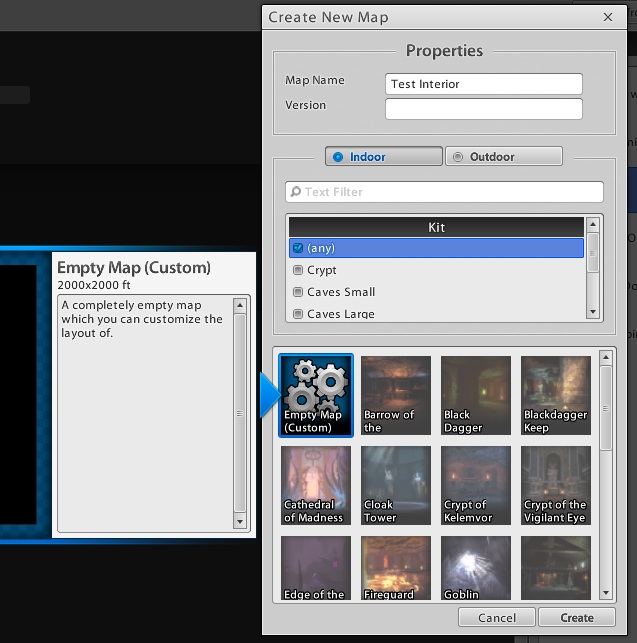Pick the Goblin map thumbnail
This screenshot has width=637, height=643.
click(x=476, y=568)
